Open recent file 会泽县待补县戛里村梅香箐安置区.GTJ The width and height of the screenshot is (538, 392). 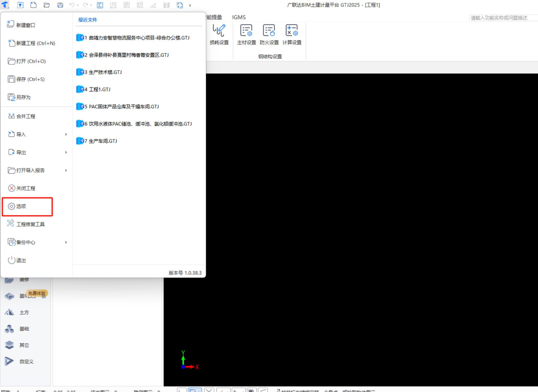(x=123, y=55)
